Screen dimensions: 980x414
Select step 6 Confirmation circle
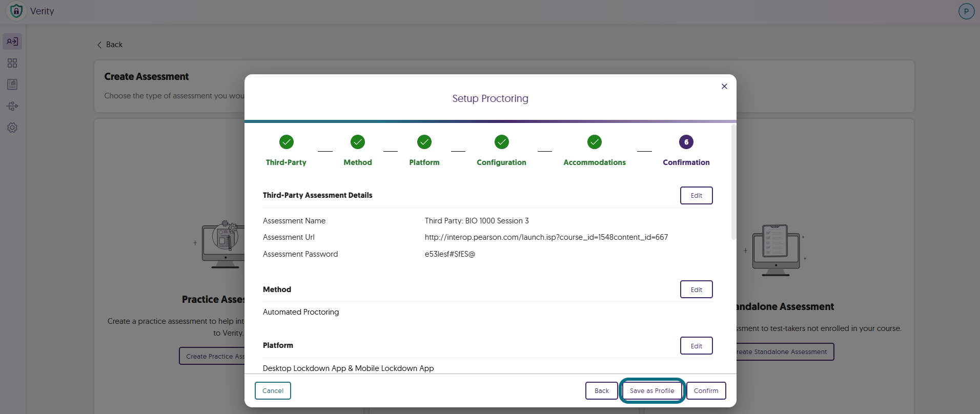(686, 142)
